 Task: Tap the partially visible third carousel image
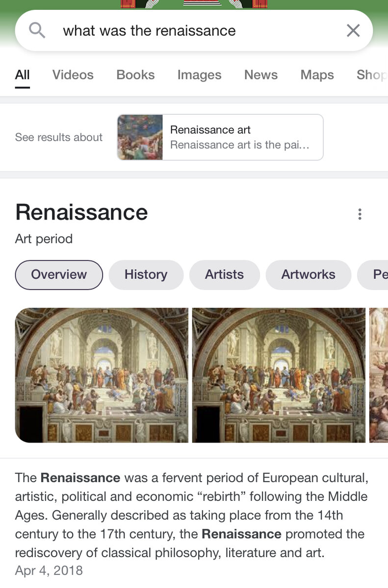pos(378,375)
